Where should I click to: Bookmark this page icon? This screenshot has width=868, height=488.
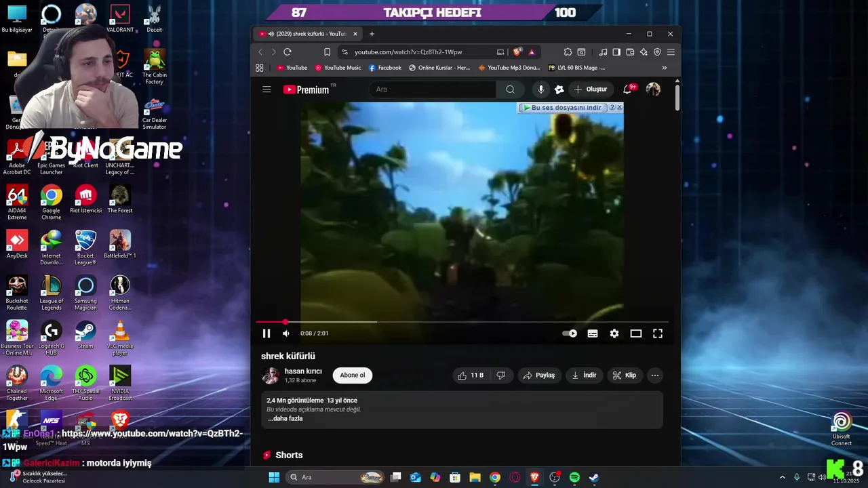[x=327, y=52]
